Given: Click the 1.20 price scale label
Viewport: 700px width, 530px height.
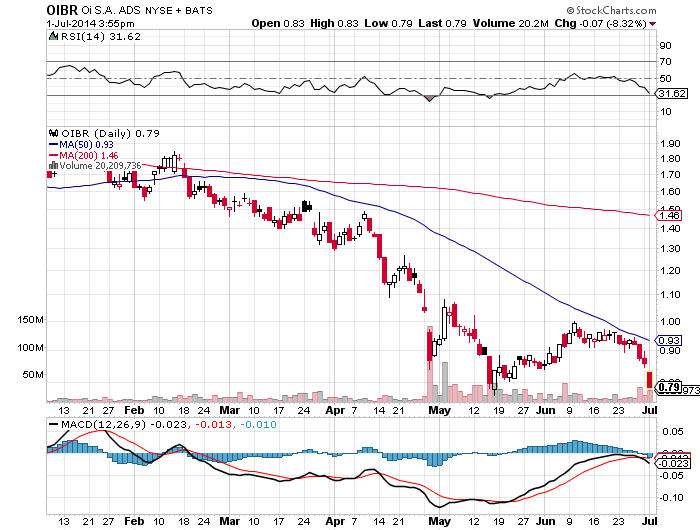Looking at the screenshot, I should pos(671,271).
